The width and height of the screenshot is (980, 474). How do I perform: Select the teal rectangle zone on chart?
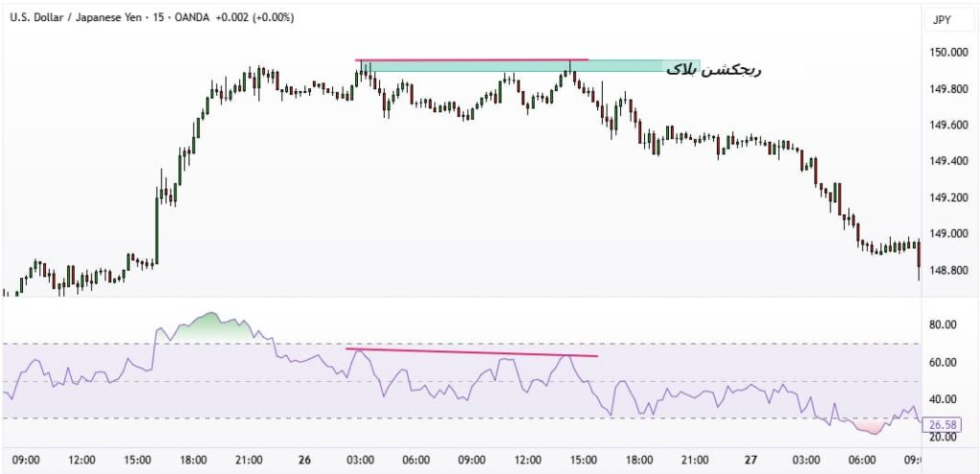click(526, 66)
